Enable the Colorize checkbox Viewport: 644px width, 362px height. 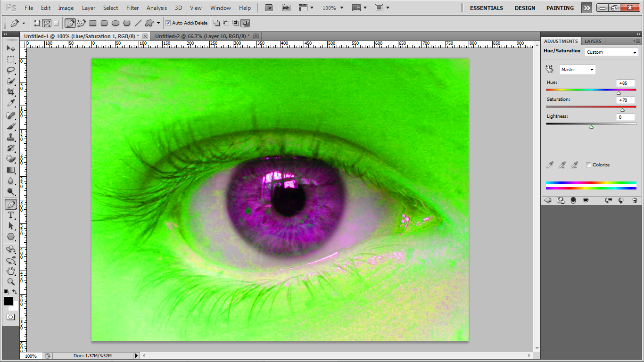coord(588,165)
